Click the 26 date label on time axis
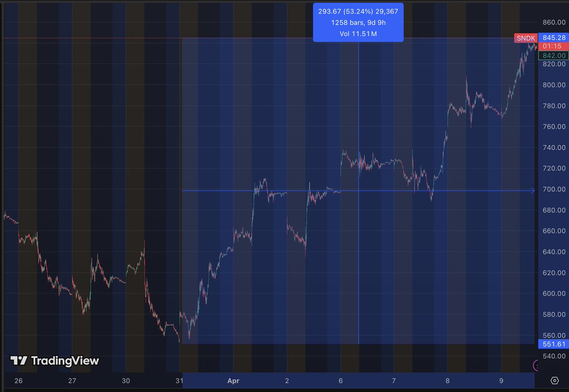Viewport: 569px width, 392px height. tap(18, 381)
